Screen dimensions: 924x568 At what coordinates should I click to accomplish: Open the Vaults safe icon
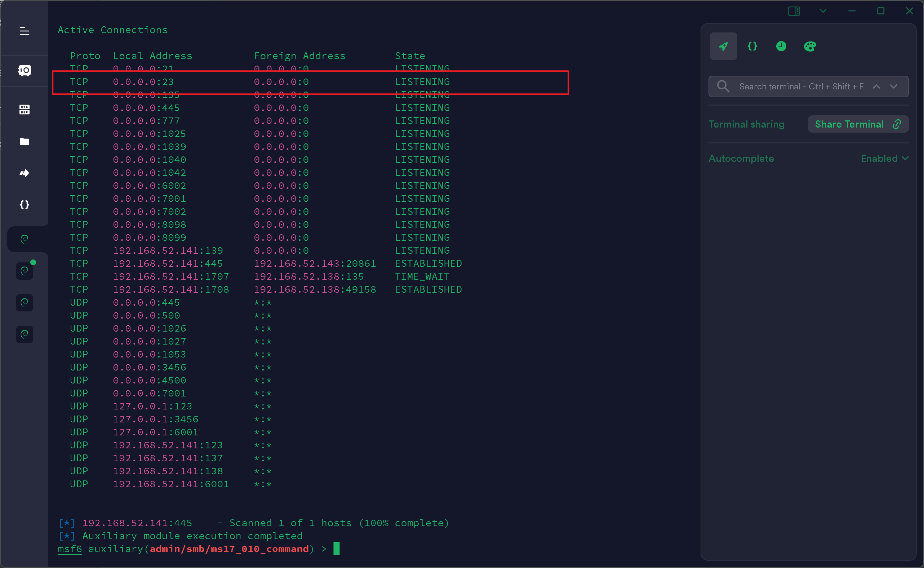pyautogui.click(x=25, y=71)
